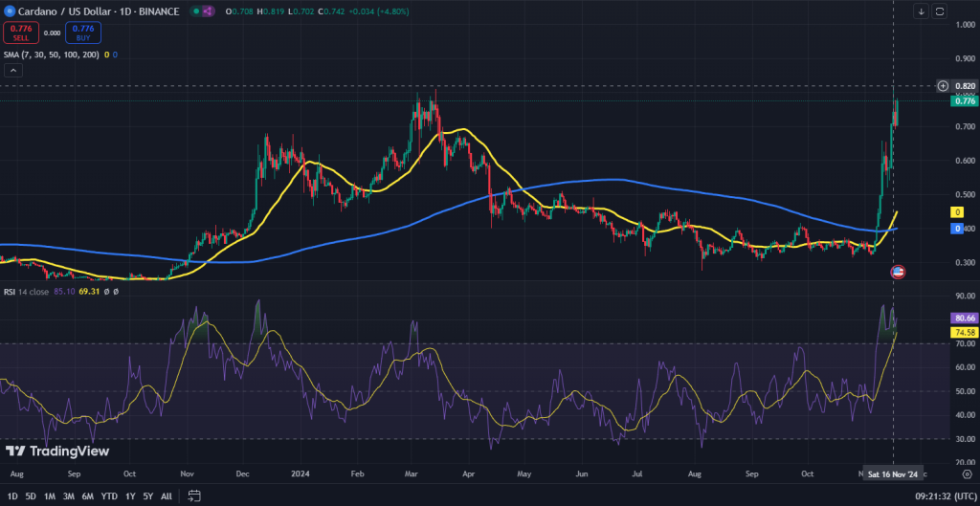The width and height of the screenshot is (980, 506).
Task: Click the red 0.776 SELL button
Action: point(21,33)
